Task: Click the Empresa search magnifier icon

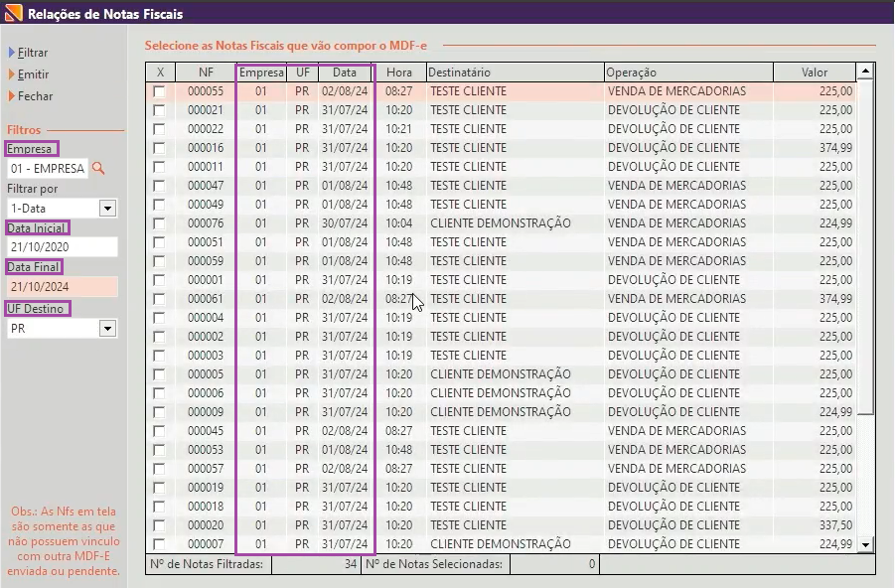Action: (x=98, y=169)
